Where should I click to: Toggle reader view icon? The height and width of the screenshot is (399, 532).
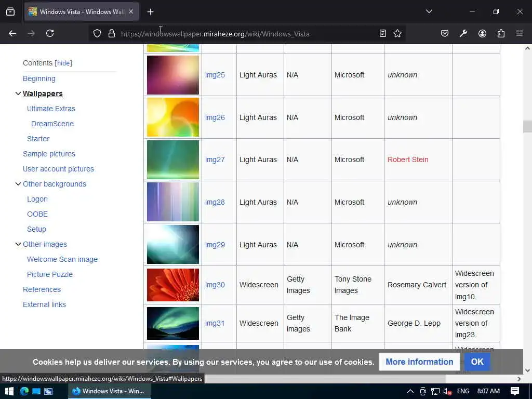tap(383, 33)
